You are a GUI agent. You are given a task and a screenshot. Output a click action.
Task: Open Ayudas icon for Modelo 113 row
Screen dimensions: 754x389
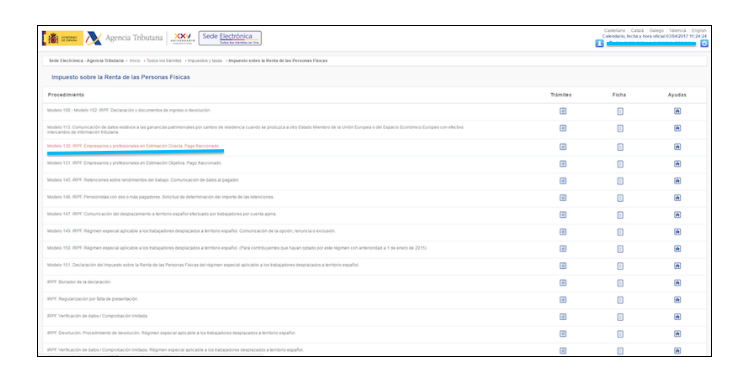(x=677, y=128)
